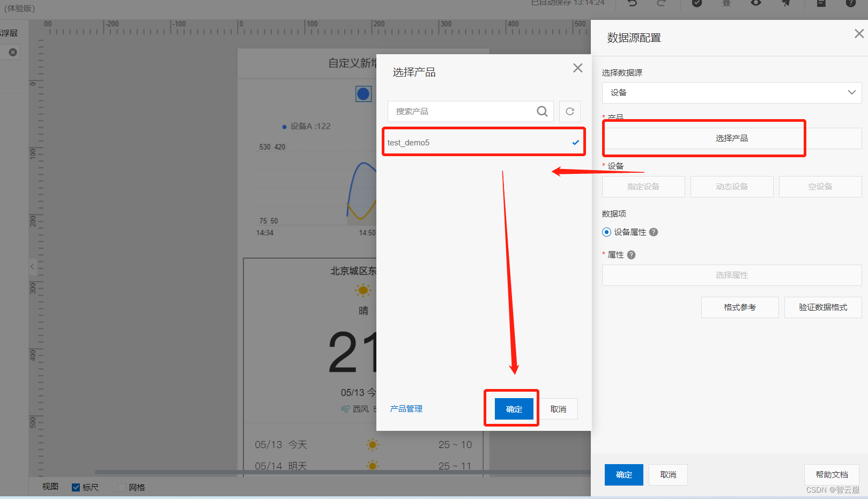Image resolution: width=868 pixels, height=499 pixels.
Task: Click 验证数据格式 button
Action: coord(823,307)
